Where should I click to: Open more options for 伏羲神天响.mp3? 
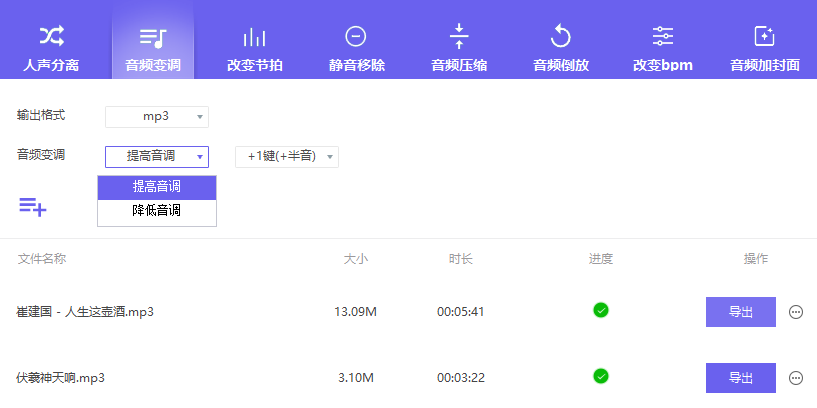point(796,378)
